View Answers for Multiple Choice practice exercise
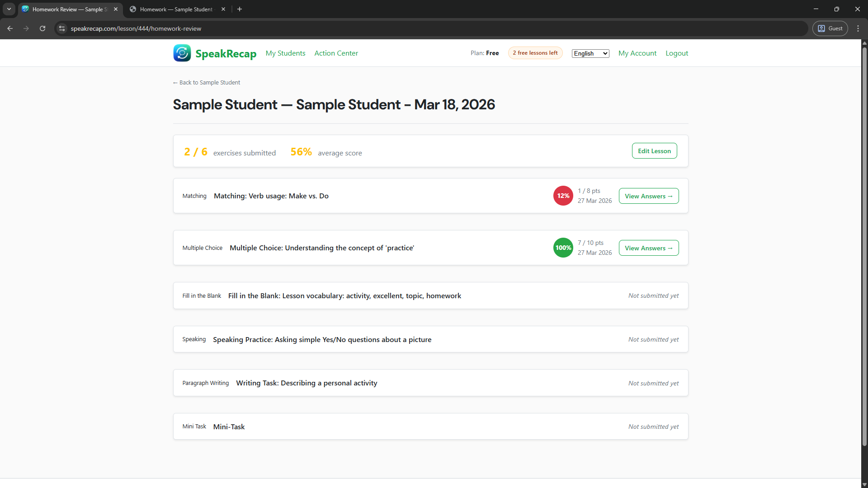868x488 pixels. pyautogui.click(x=649, y=248)
